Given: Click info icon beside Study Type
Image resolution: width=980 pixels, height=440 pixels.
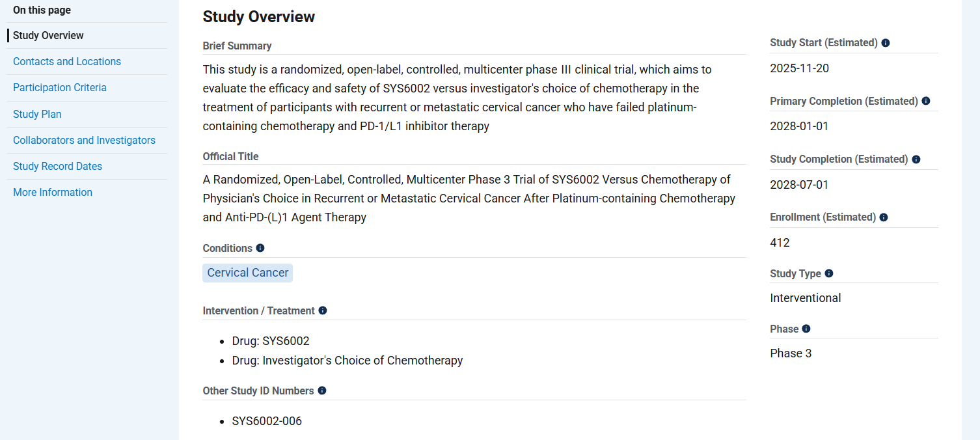Looking at the screenshot, I should pyautogui.click(x=829, y=273).
